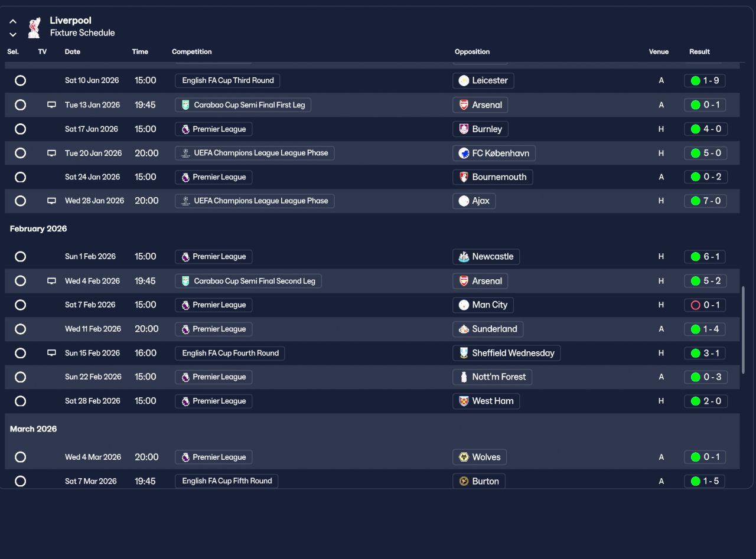Viewport: 756px width, 559px height.
Task: Click the fixture list vertical scrollbar
Action: click(743, 331)
